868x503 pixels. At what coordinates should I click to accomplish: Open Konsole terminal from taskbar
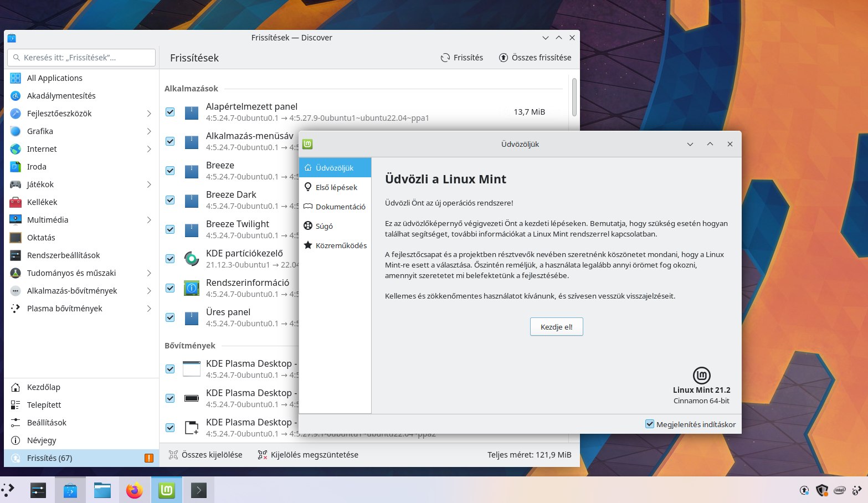click(x=199, y=490)
